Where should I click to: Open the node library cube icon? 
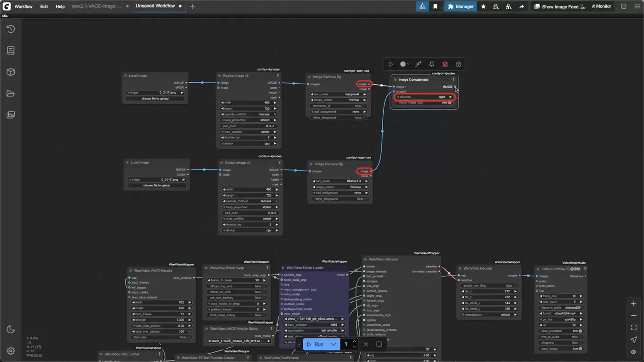point(11,72)
